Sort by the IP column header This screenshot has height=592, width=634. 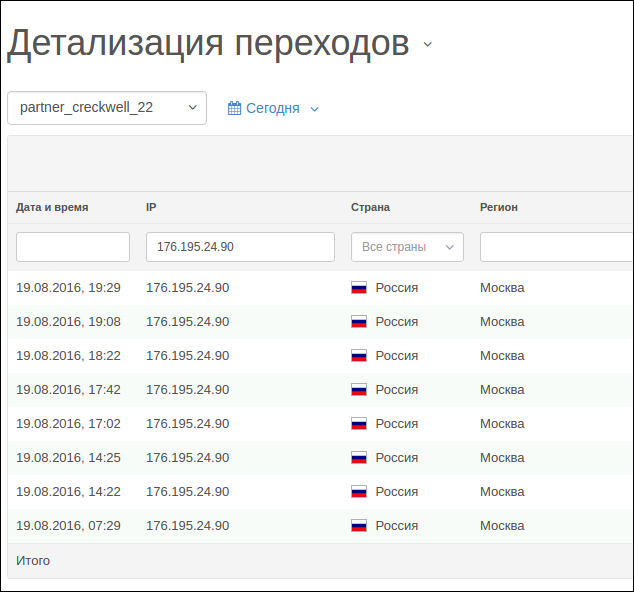pyautogui.click(x=151, y=207)
